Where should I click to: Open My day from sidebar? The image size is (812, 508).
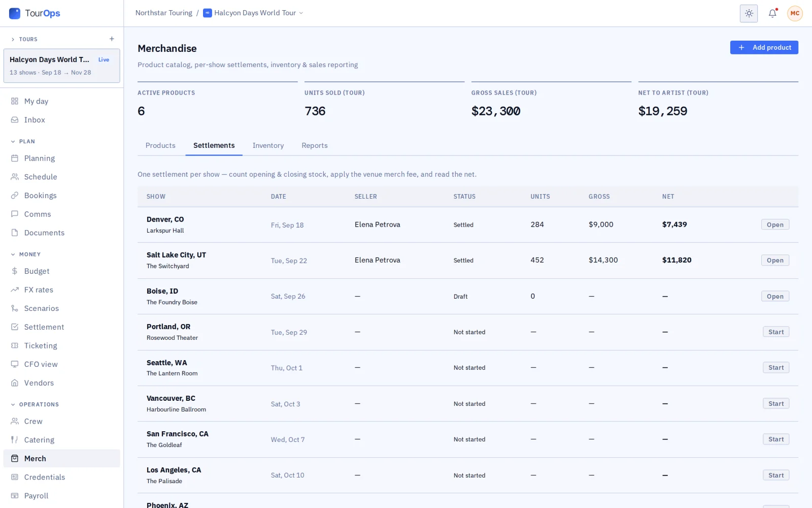coord(61,101)
